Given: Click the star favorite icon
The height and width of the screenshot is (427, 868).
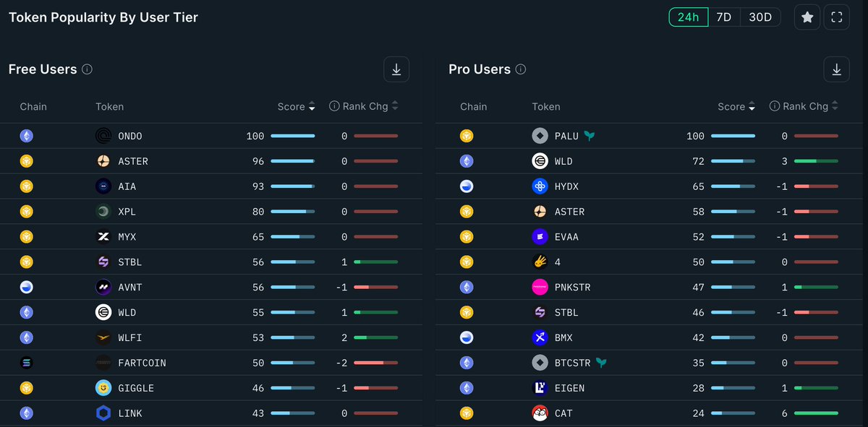Looking at the screenshot, I should tap(807, 17).
